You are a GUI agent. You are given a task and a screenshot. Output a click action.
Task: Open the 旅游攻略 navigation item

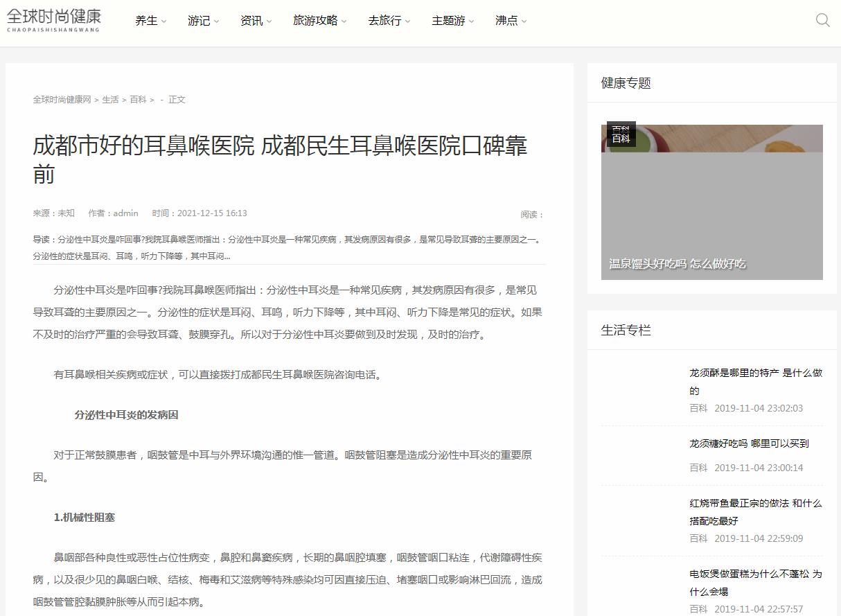point(315,21)
